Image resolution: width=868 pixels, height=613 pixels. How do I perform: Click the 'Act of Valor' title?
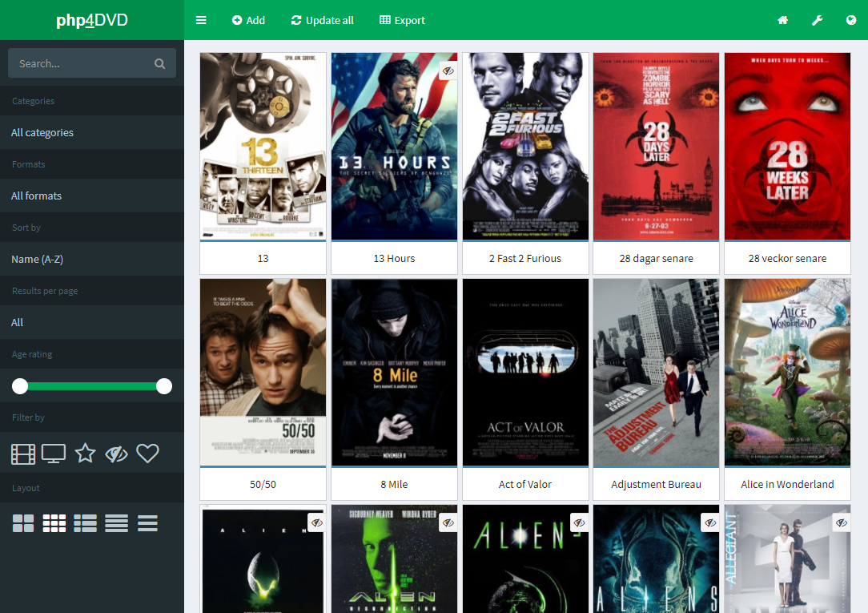click(525, 485)
